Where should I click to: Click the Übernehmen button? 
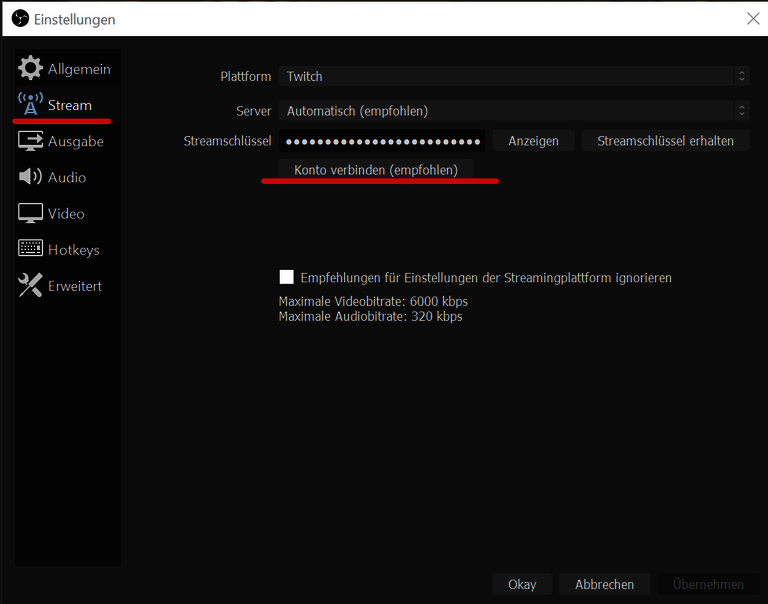[x=708, y=584]
